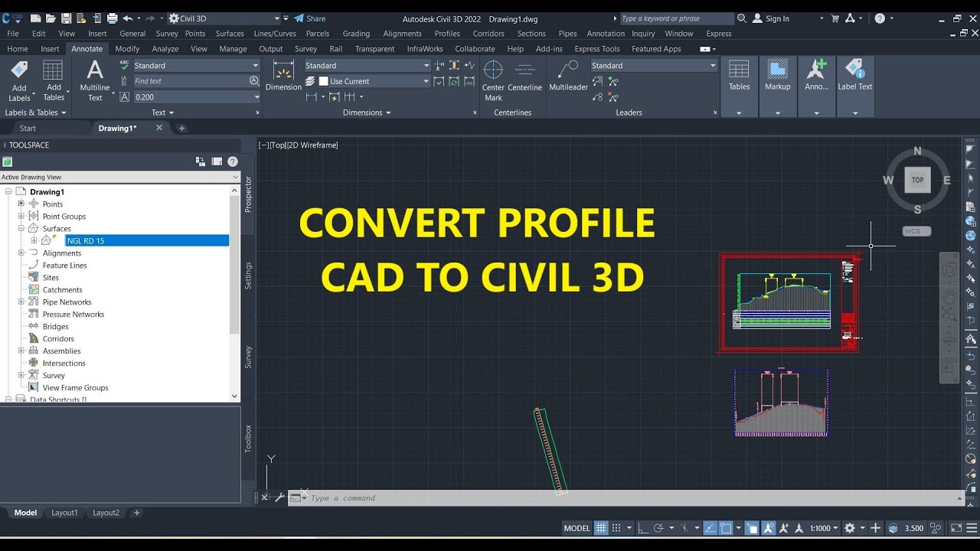Click the keyword search box
Viewport: 980px width, 551px height.
tap(676, 18)
